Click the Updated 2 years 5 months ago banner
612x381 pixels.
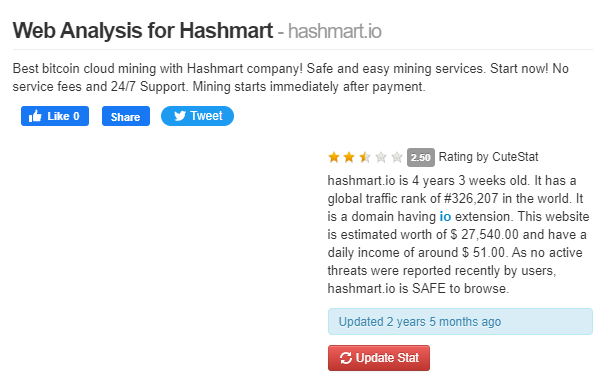(460, 322)
